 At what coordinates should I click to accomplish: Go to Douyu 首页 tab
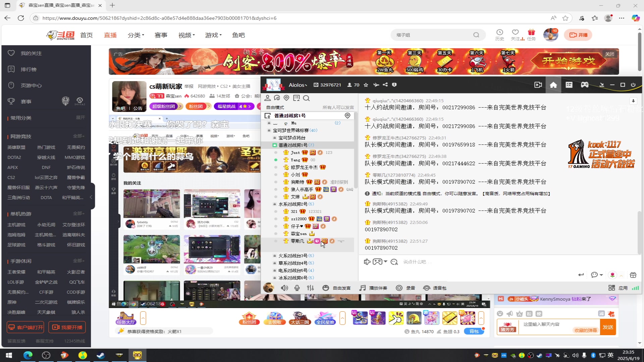87,35
